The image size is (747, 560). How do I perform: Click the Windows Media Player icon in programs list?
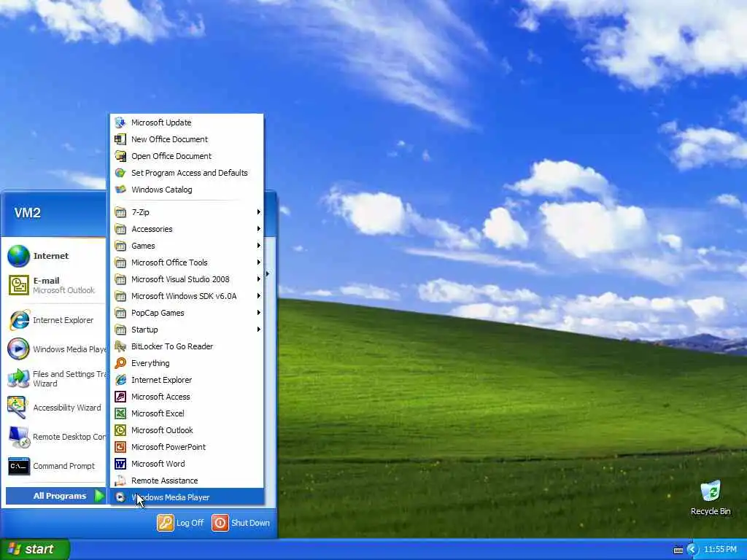tap(120, 497)
